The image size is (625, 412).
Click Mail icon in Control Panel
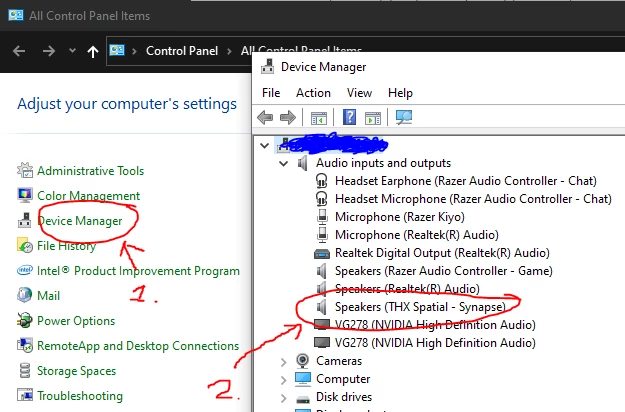point(25,295)
